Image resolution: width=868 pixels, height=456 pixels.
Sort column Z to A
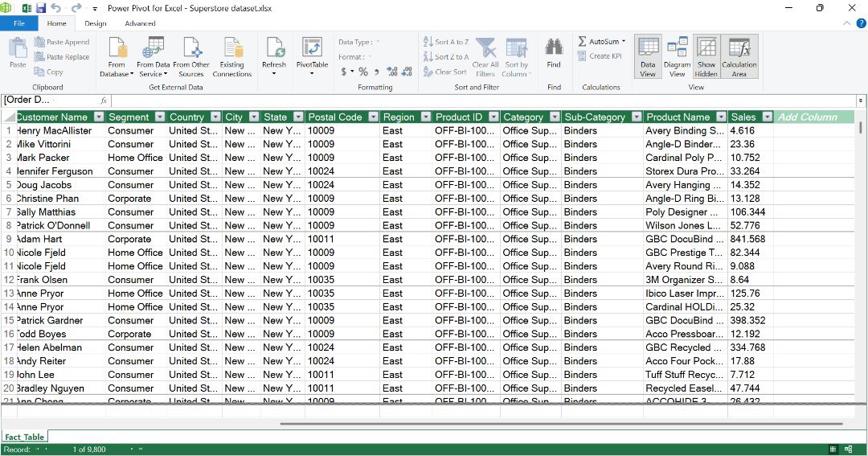[x=446, y=56]
